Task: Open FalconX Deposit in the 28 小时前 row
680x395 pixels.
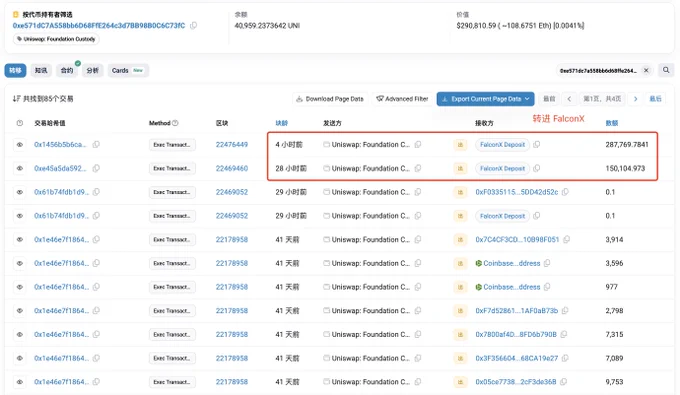Action: point(502,168)
